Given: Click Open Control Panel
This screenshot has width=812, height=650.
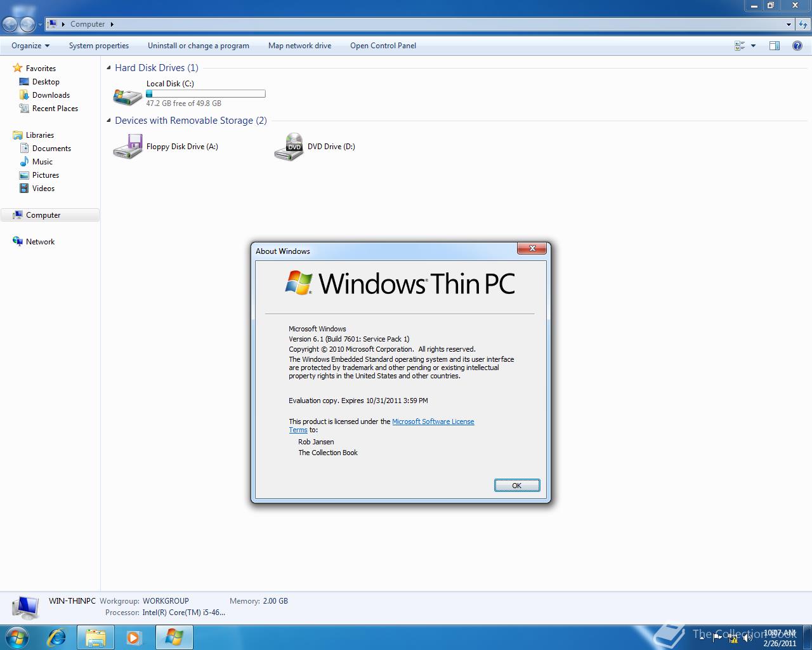Looking at the screenshot, I should [x=383, y=46].
